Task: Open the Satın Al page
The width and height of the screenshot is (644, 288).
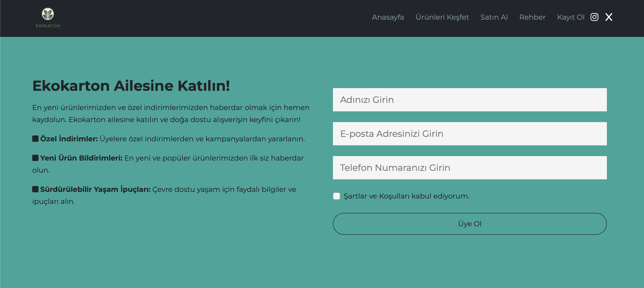Action: click(494, 17)
